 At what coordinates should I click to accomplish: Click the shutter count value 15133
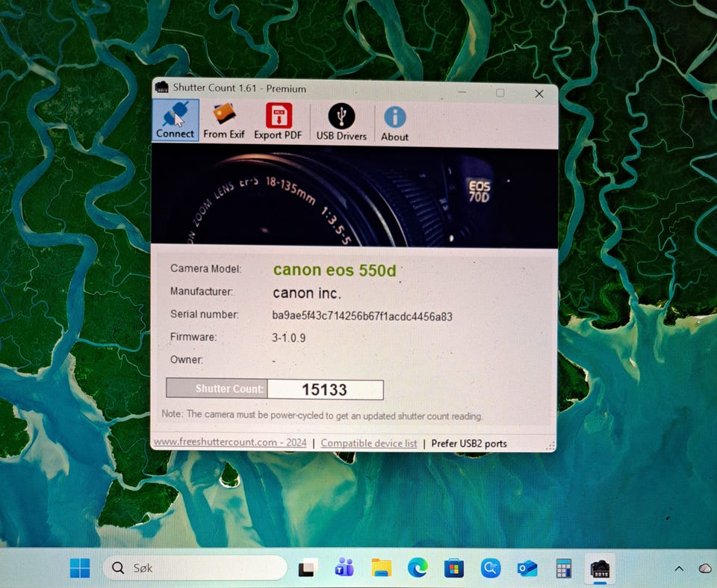tap(325, 389)
